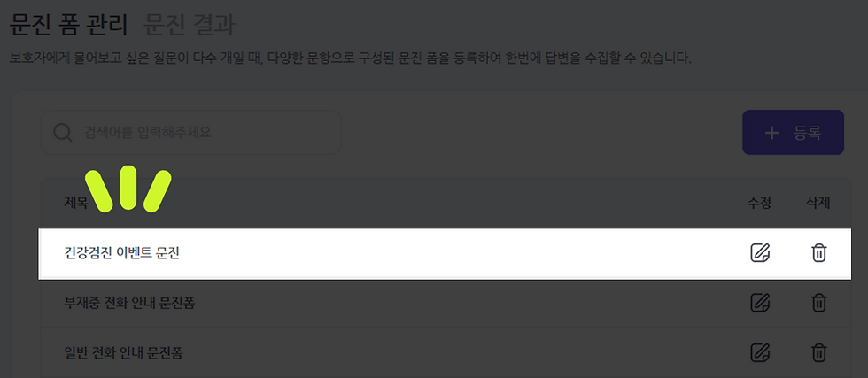The image size is (868, 378).
Task: Click the 등록 button
Action: pos(793,132)
